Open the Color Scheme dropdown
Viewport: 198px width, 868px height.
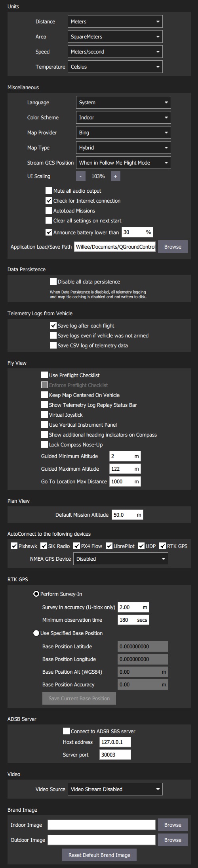(x=123, y=117)
